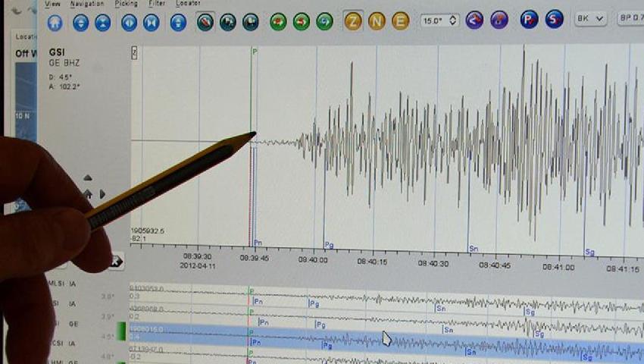
Task: Click the third green circular toolbar icon
Action: [x=324, y=22]
